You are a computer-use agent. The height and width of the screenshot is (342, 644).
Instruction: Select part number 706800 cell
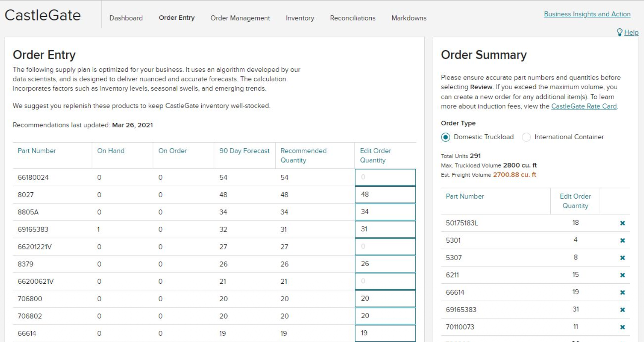(30, 299)
